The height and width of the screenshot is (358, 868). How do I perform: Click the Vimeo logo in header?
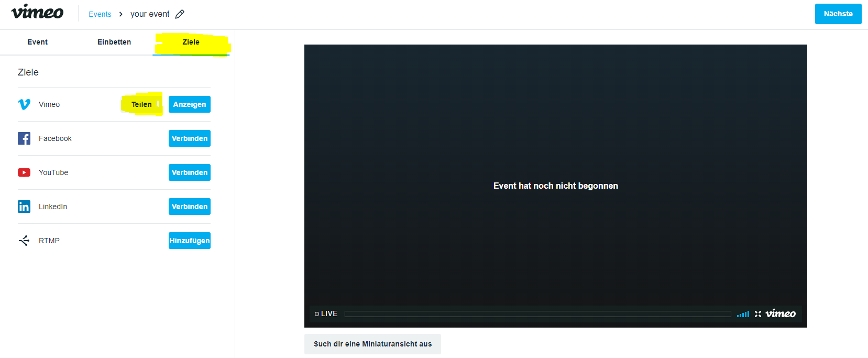(x=37, y=13)
